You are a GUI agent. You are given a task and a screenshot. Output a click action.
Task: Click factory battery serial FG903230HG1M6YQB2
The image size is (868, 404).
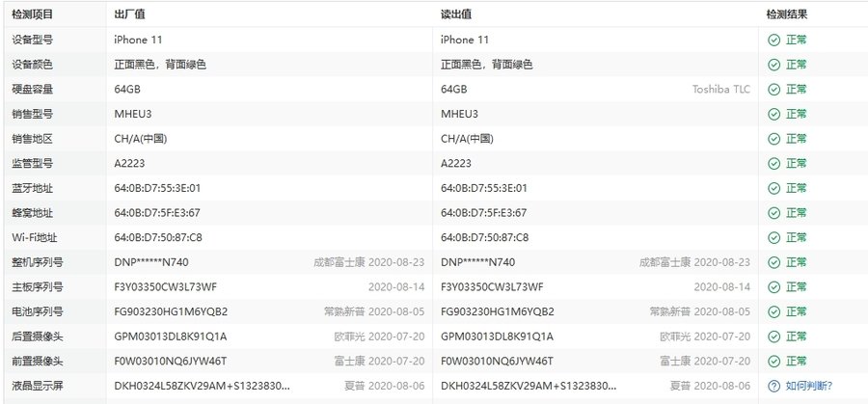pos(171,311)
